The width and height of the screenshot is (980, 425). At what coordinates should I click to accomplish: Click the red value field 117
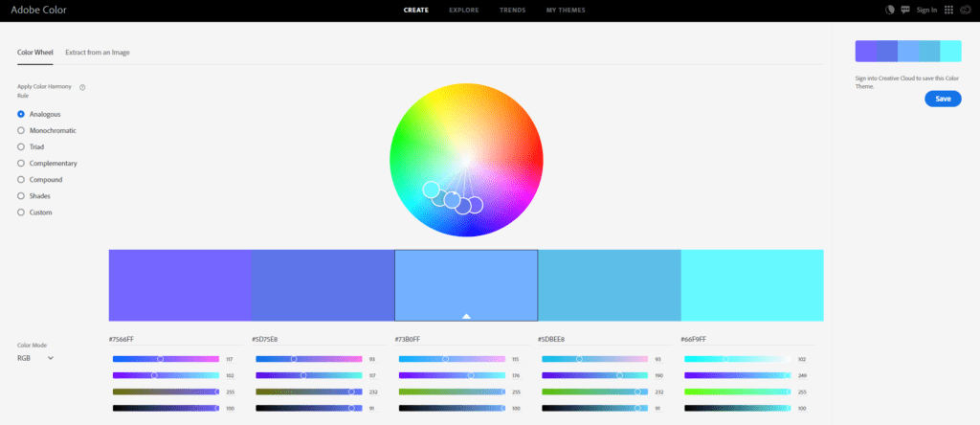point(230,359)
